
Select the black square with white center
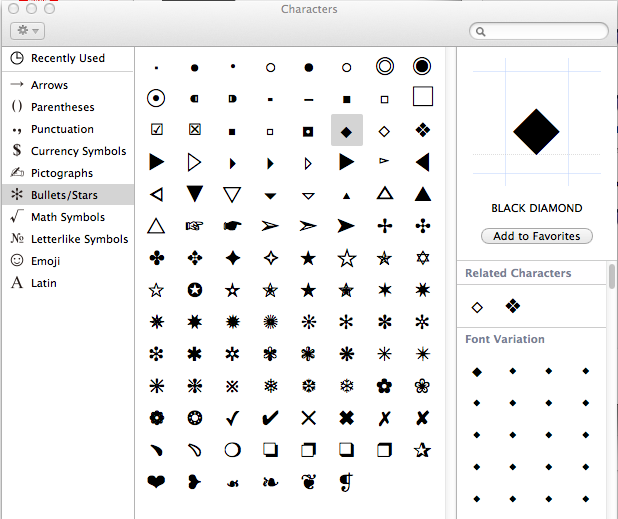click(308, 132)
